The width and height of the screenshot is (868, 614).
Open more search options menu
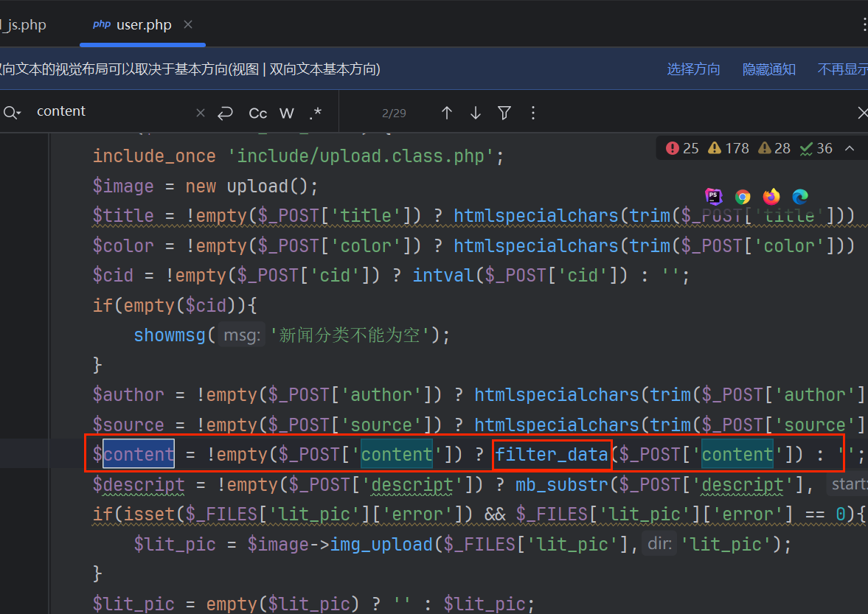[x=533, y=113]
